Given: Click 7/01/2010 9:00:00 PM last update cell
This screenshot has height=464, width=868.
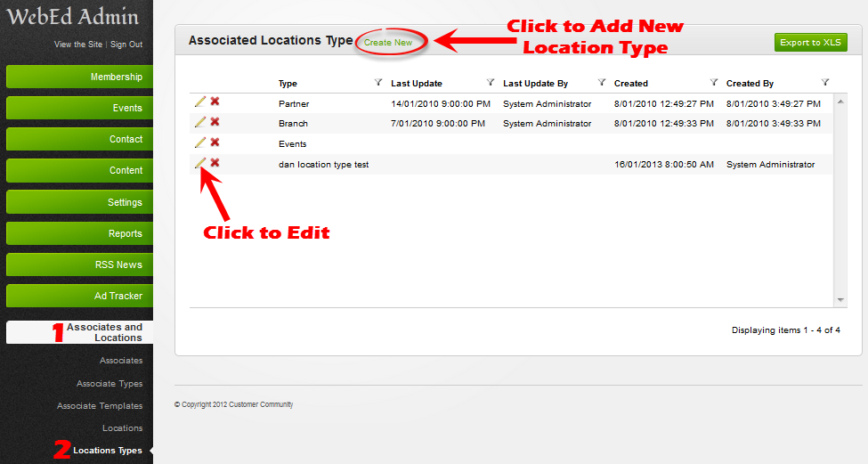Looking at the screenshot, I should pos(438,124).
